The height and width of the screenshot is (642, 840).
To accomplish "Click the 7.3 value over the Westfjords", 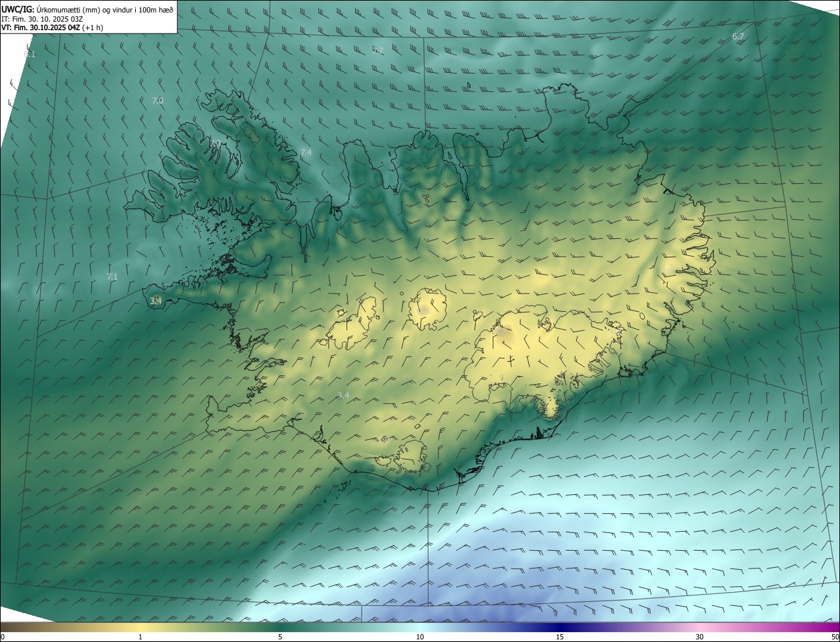I will 215,142.
